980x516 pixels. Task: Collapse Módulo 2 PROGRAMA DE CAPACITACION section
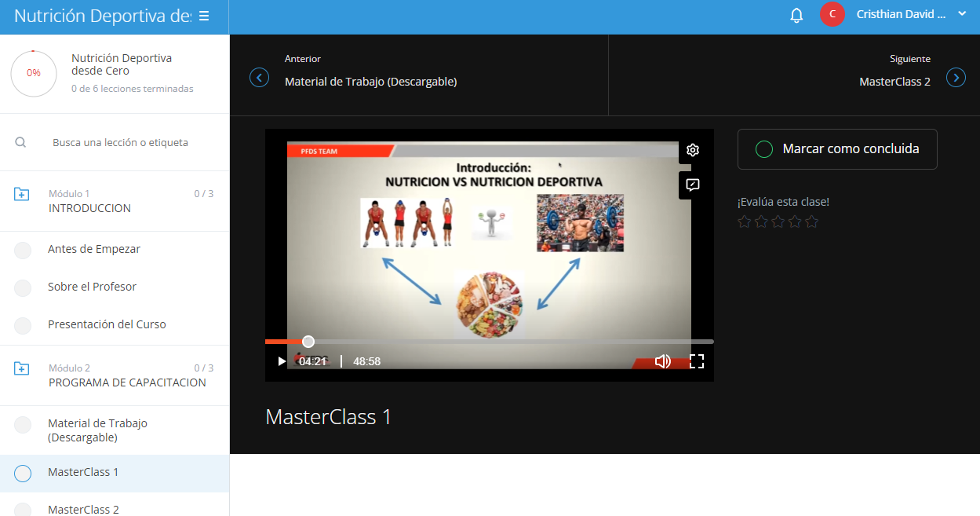tap(22, 368)
